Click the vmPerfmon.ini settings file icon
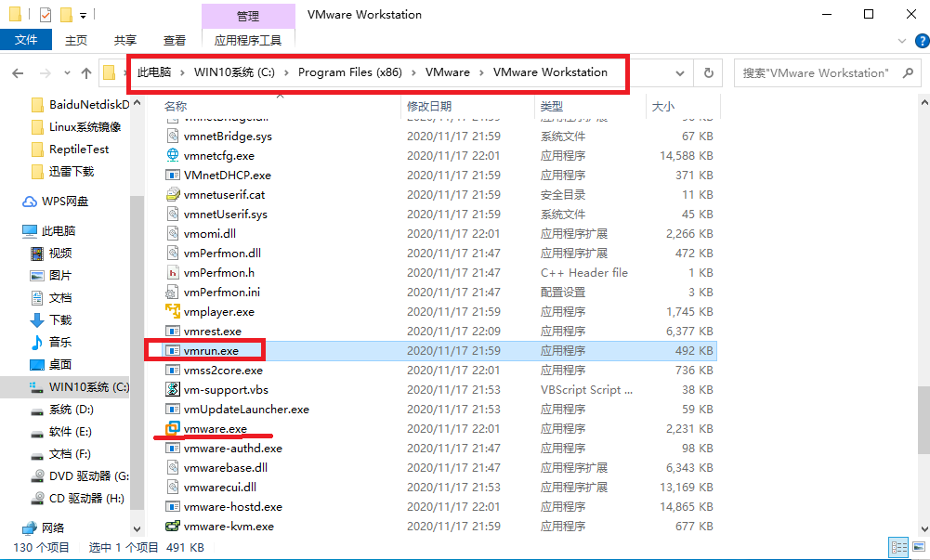 pos(173,293)
